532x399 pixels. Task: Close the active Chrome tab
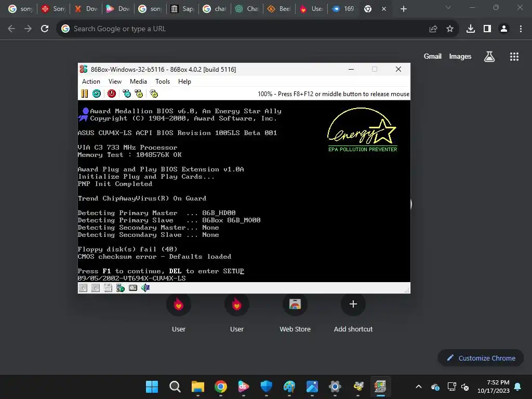tap(384, 9)
